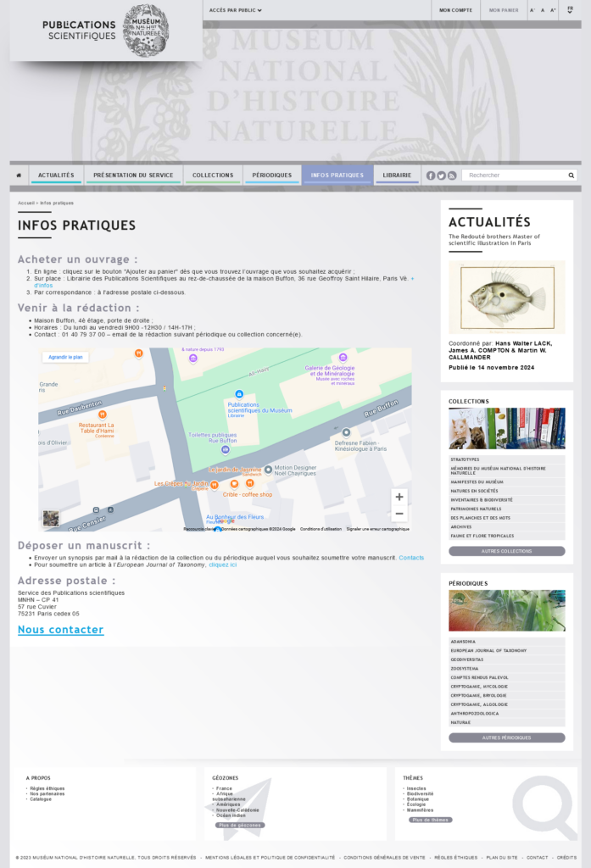
Task: Click the Insectes theme link
Action: coord(416,789)
